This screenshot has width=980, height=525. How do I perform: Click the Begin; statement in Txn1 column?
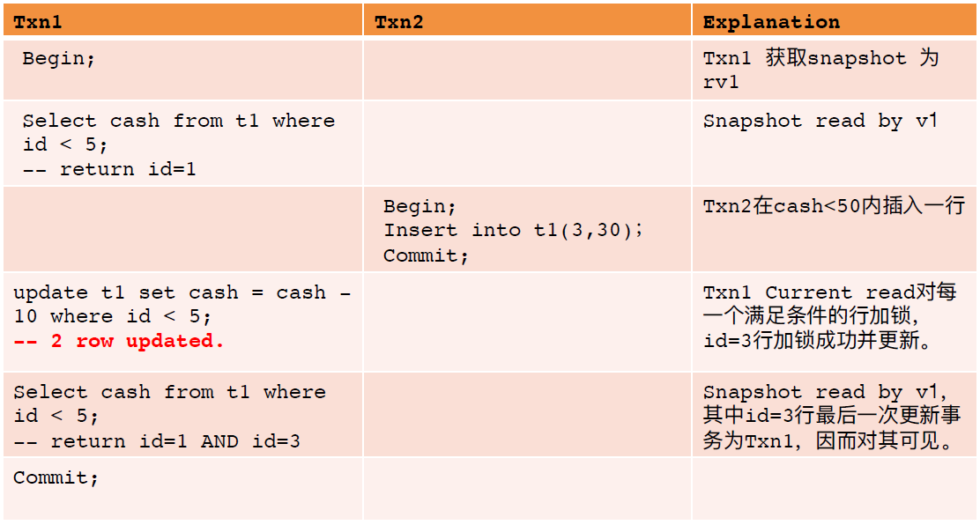[x=58, y=59]
